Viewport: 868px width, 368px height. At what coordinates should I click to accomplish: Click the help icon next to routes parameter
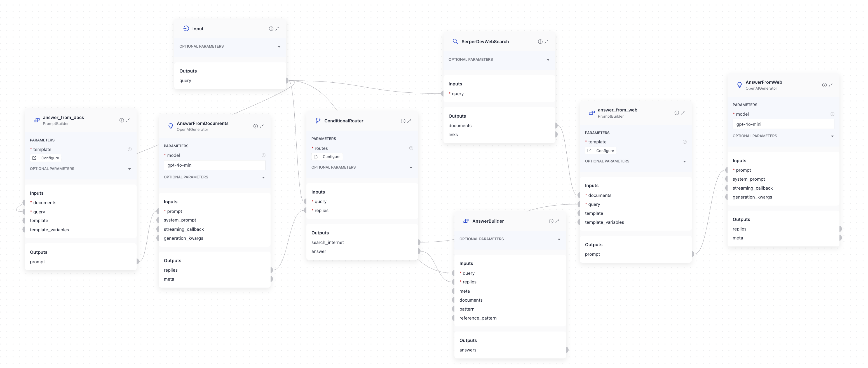pos(411,148)
